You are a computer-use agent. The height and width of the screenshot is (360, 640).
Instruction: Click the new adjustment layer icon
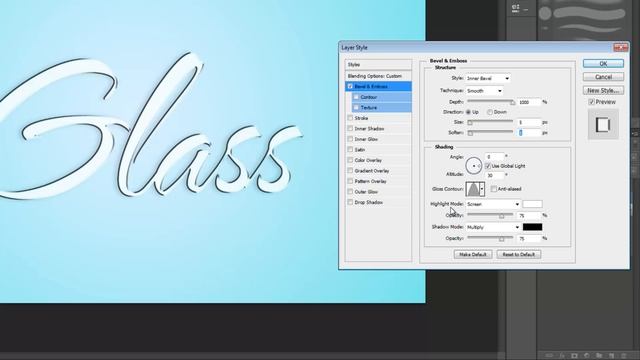click(x=587, y=356)
